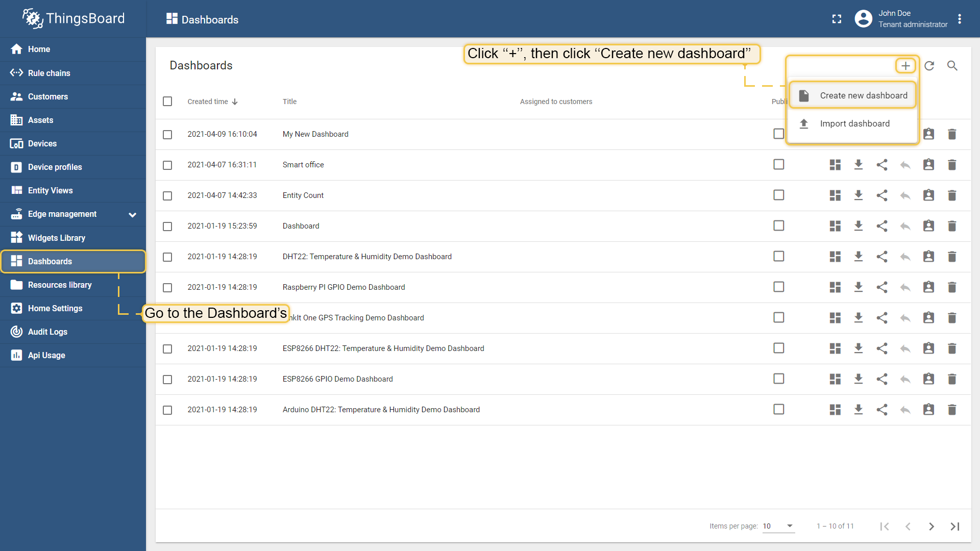Refresh the dashboards list
Screen dimensions: 980x551
tap(929, 66)
